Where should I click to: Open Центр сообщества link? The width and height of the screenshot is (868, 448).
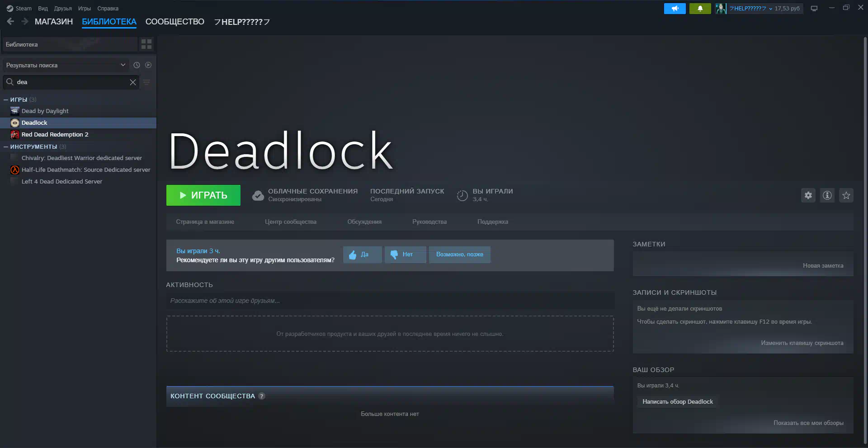pos(291,222)
